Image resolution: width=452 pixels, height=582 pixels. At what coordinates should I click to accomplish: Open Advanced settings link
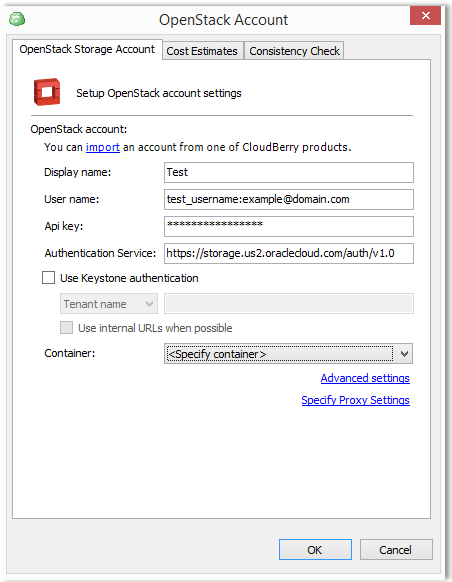click(365, 378)
